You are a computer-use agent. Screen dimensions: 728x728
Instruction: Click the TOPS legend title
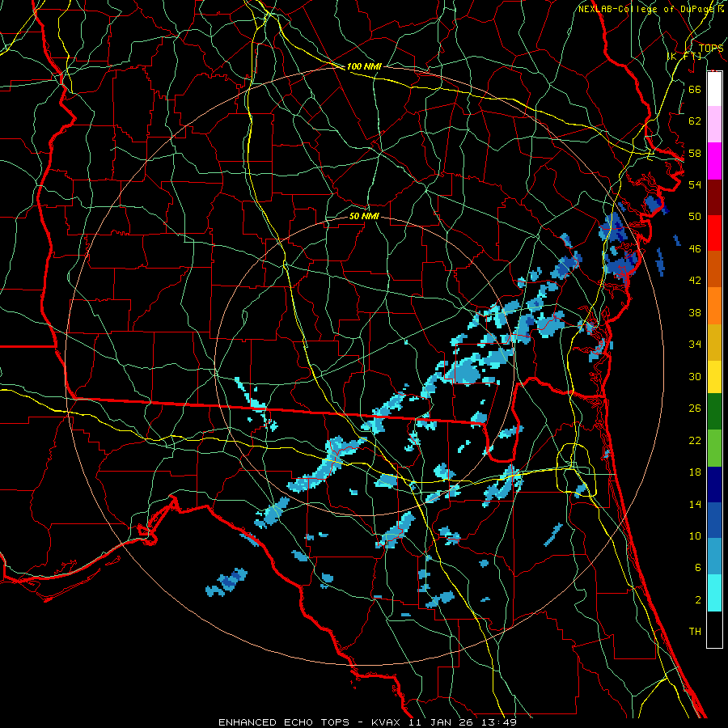click(x=711, y=48)
